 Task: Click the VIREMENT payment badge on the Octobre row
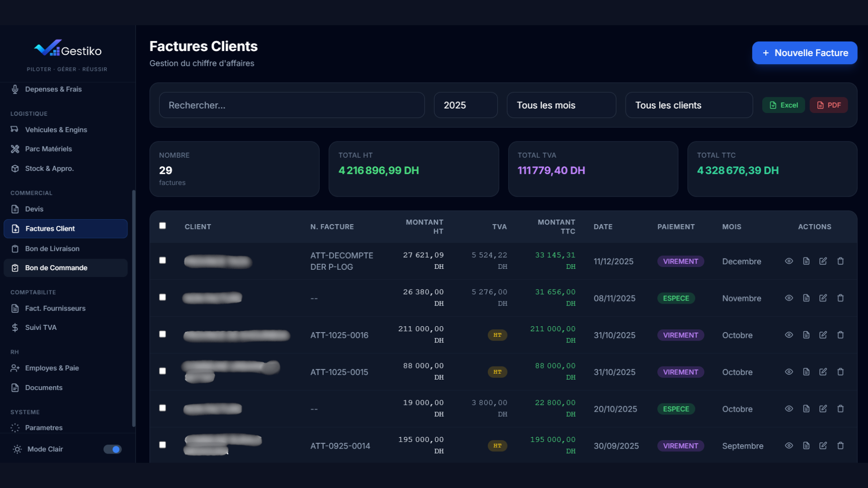pyautogui.click(x=680, y=335)
